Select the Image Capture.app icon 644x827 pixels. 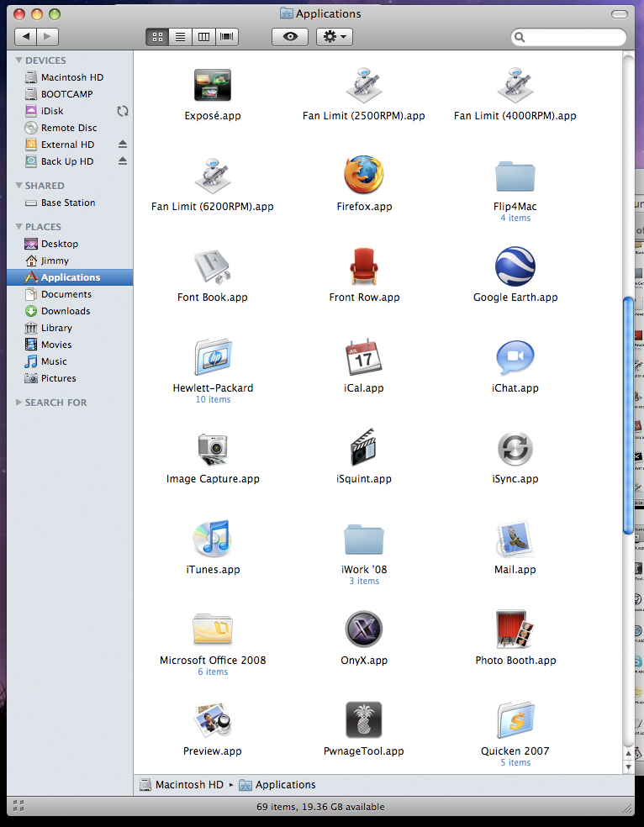coord(213,448)
